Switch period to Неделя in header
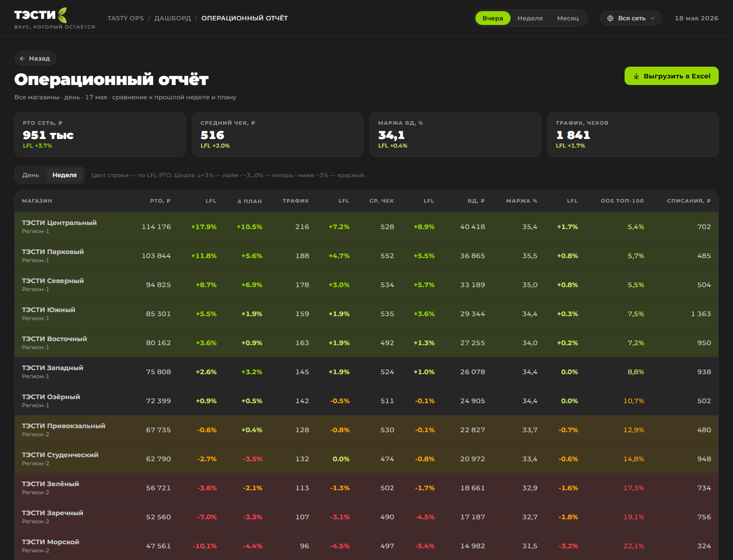733x560 pixels. coord(530,18)
